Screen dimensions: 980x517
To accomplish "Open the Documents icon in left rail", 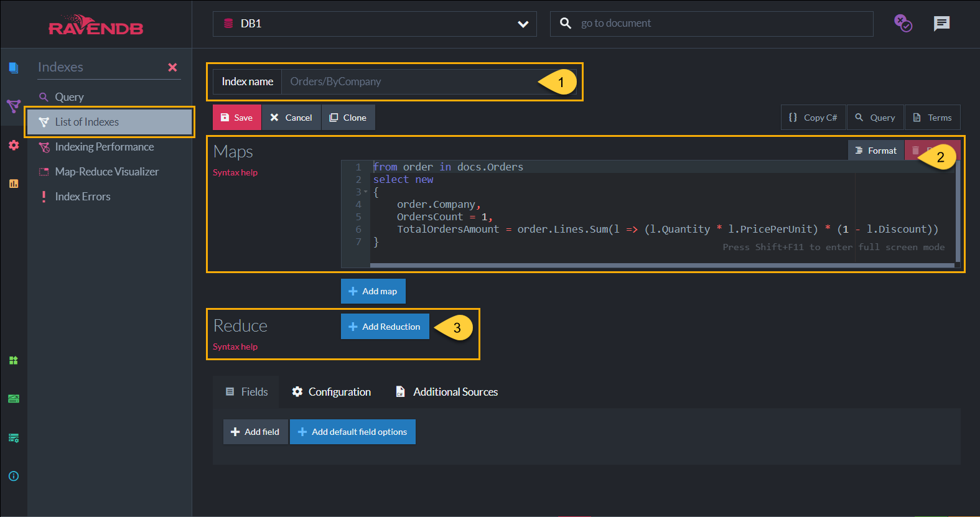I will click(13, 67).
